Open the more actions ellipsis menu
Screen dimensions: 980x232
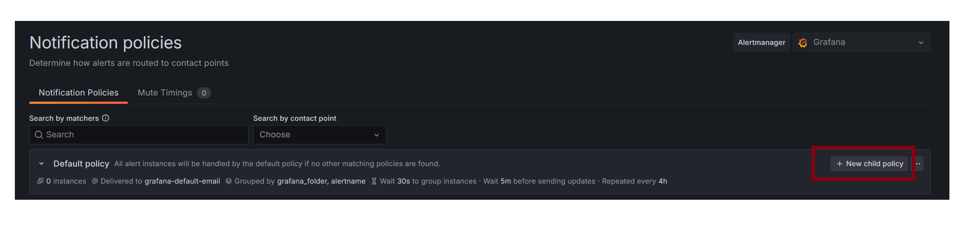(918, 164)
